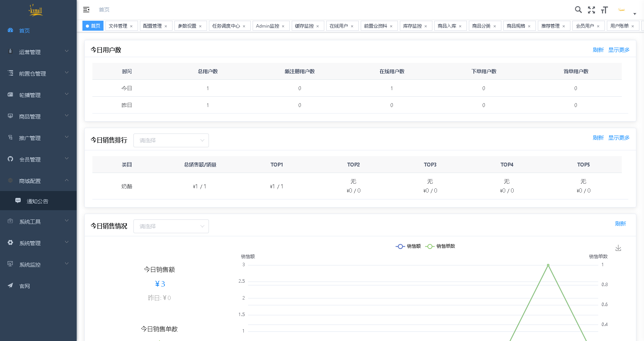Click the 商城配置 sidebar icon

[x=10, y=180]
